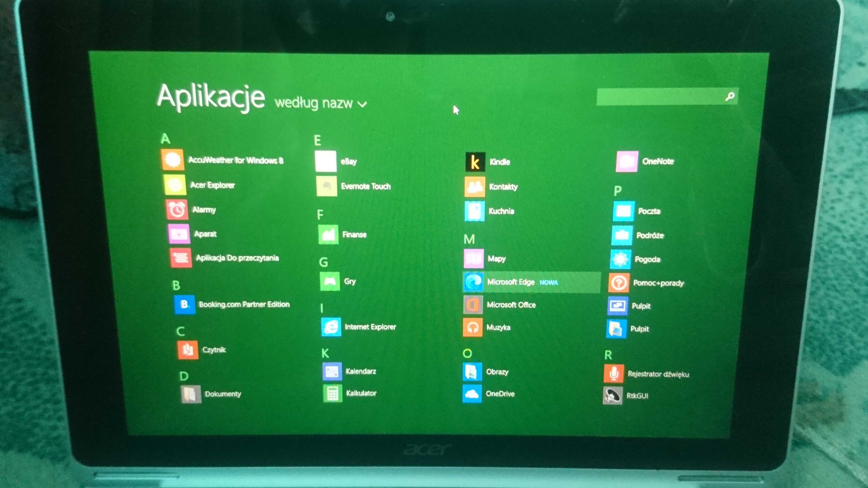Open the Pogoda weather icon
Viewport: 868px width, 488px height.
click(x=620, y=259)
